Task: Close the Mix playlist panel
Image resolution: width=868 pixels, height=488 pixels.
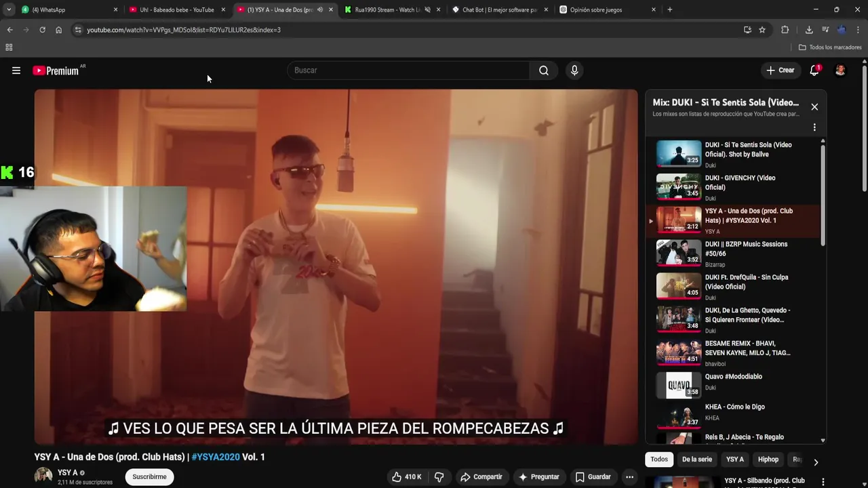Action: (x=814, y=107)
